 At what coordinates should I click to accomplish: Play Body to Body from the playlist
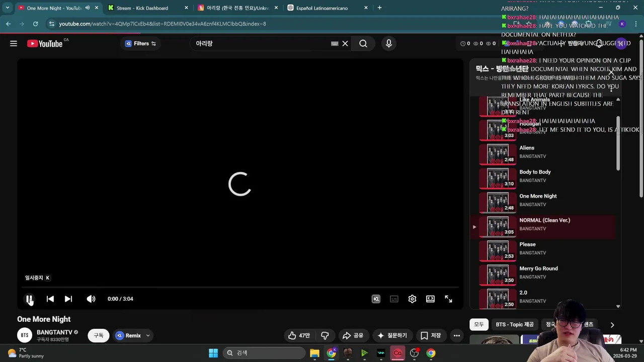click(x=543, y=178)
